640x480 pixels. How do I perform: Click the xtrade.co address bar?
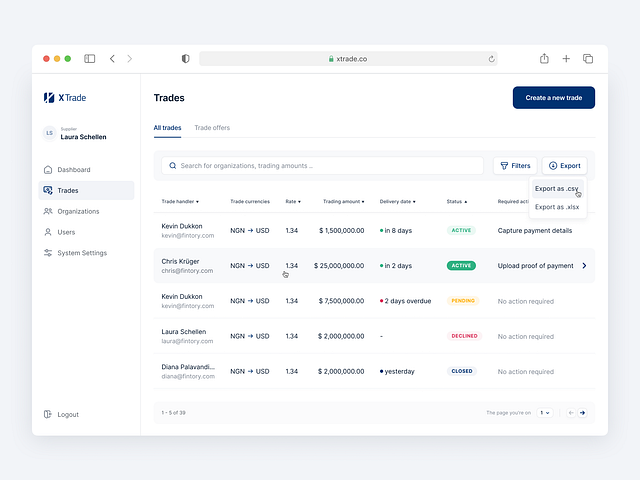click(348, 59)
